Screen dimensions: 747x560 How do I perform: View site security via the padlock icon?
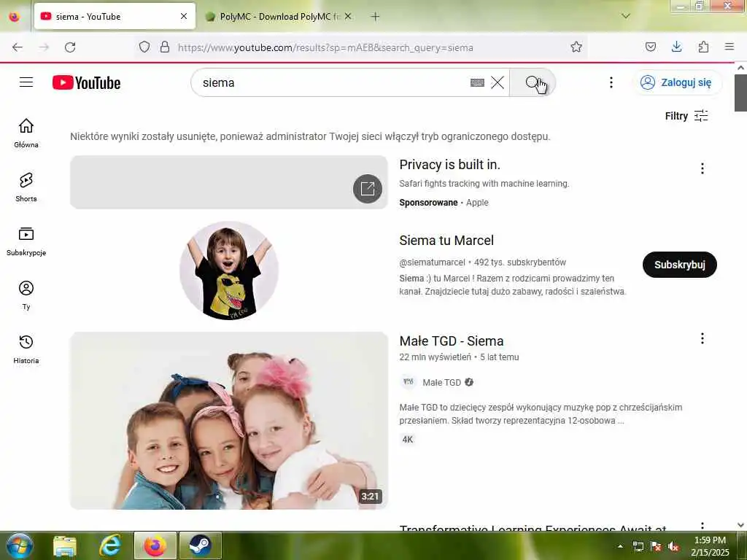pos(165,47)
